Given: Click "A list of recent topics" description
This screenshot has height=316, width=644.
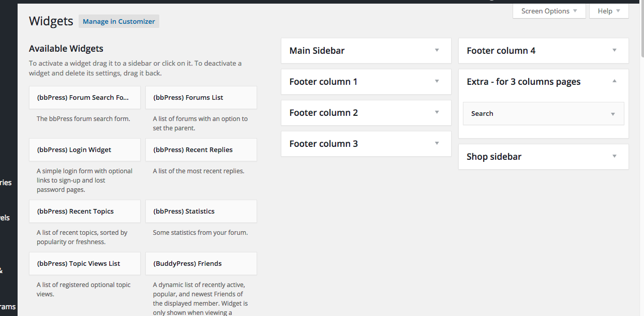Looking at the screenshot, I should [82, 237].
